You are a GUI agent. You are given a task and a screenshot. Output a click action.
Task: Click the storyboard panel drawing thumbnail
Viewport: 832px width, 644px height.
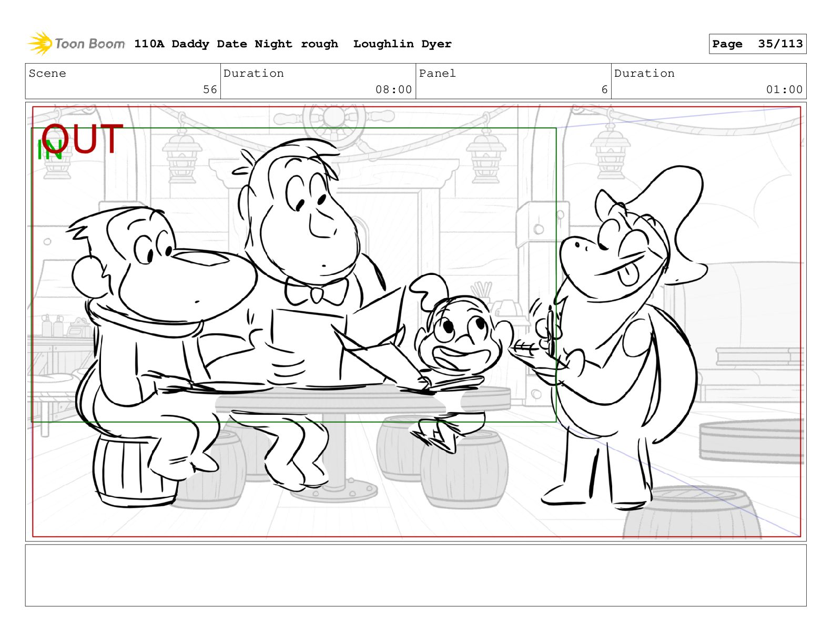415,322
